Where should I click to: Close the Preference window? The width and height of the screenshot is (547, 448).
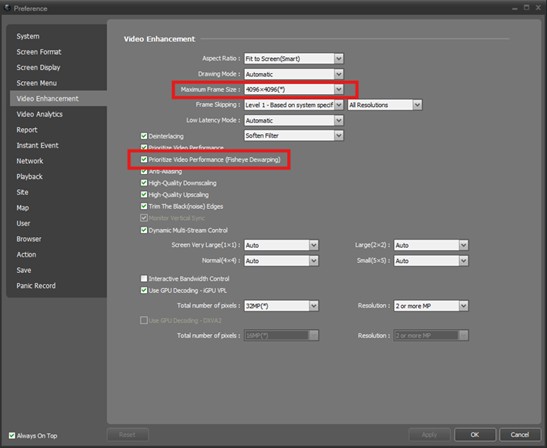click(x=538, y=8)
